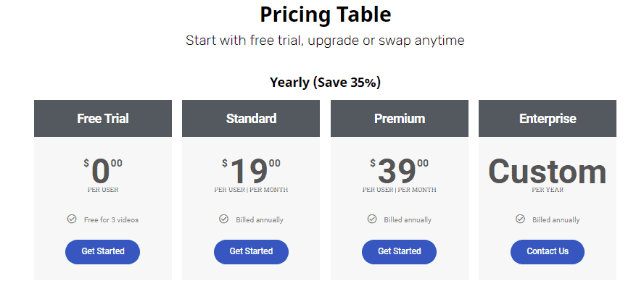The image size is (644, 302).
Task: Click the $39 price on Premium plan
Action: pyautogui.click(x=398, y=172)
